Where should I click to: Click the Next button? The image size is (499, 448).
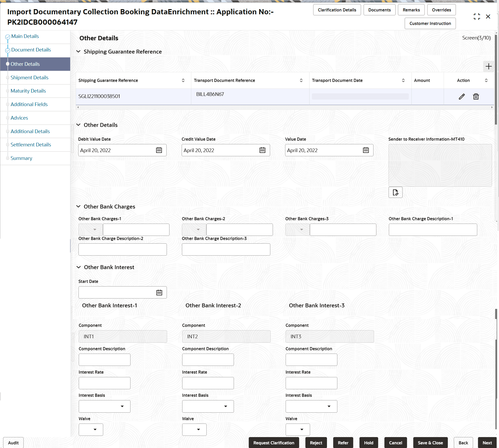[x=487, y=443]
